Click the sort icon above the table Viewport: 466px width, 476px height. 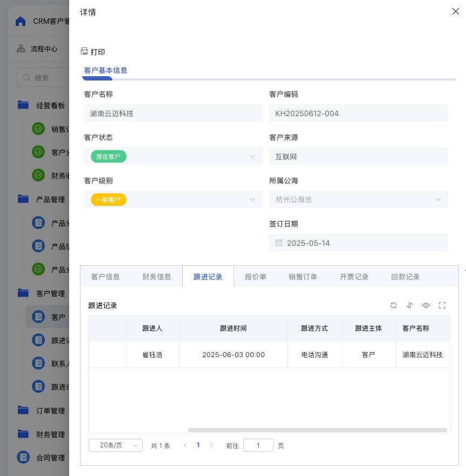click(410, 305)
